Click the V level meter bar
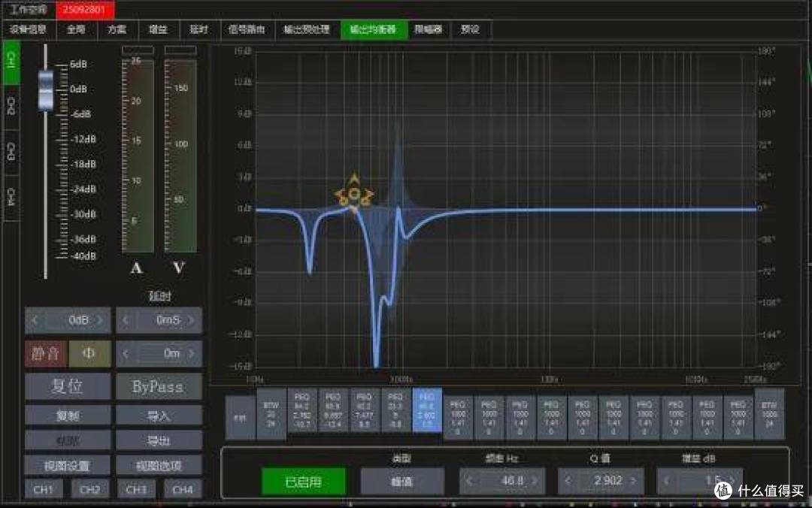The image size is (812, 508). click(x=180, y=156)
